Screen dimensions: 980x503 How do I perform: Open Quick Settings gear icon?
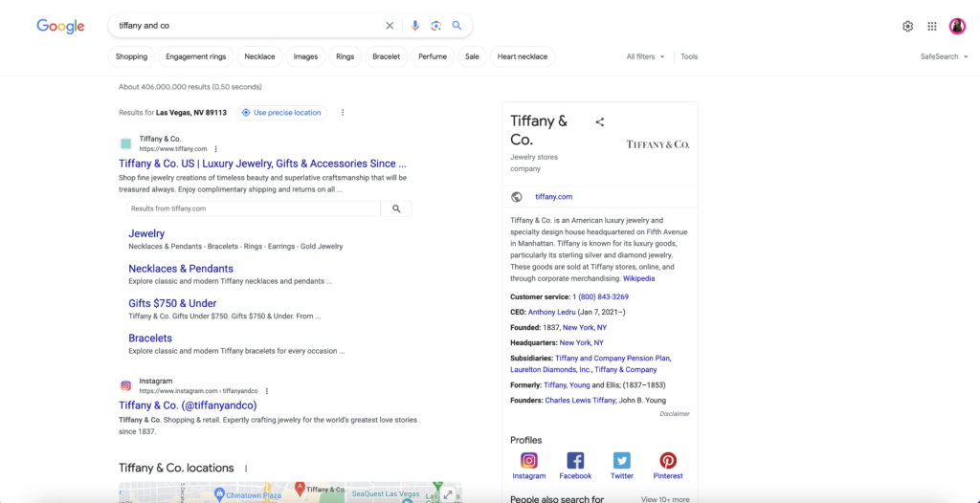(x=907, y=26)
